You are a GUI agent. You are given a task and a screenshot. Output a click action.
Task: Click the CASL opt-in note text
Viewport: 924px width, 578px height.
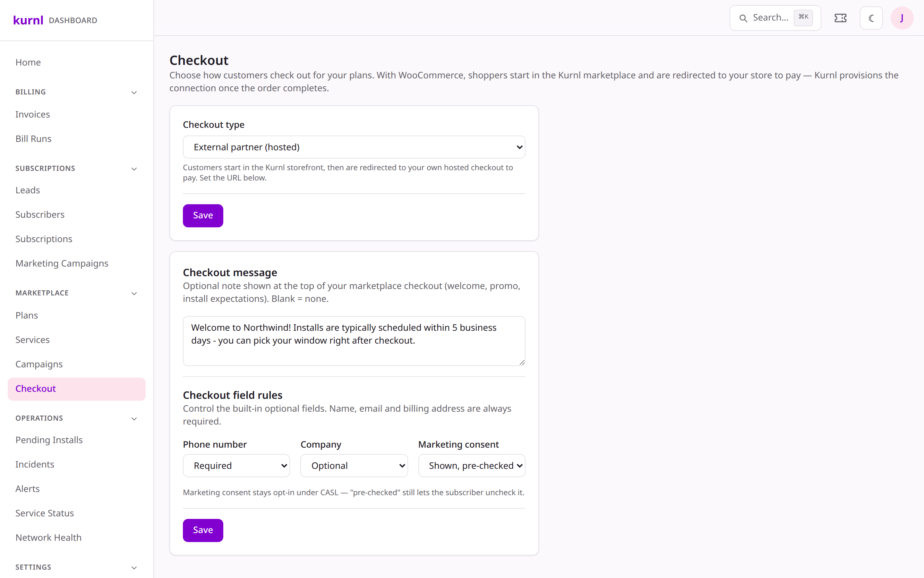pyautogui.click(x=354, y=493)
